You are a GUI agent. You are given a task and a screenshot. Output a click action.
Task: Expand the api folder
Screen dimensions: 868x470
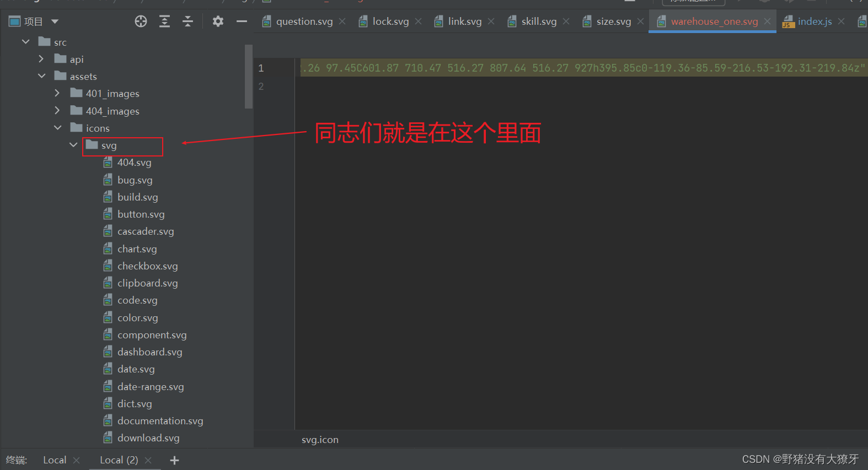41,58
